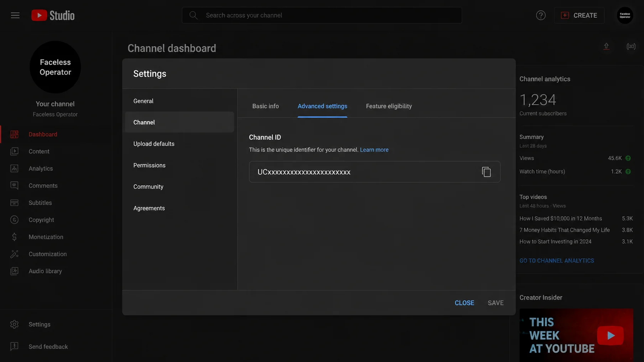
Task: Play This Week at YouTube video
Action: point(610,335)
